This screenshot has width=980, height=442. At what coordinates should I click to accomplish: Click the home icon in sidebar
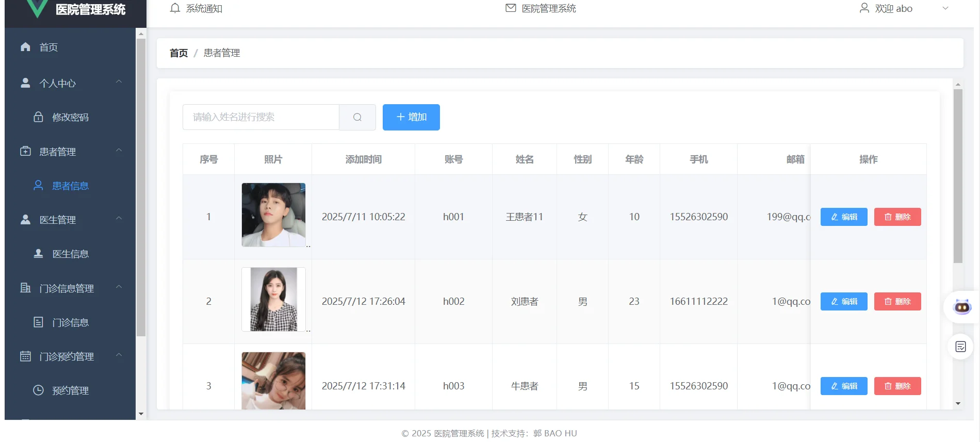pyautogui.click(x=25, y=47)
